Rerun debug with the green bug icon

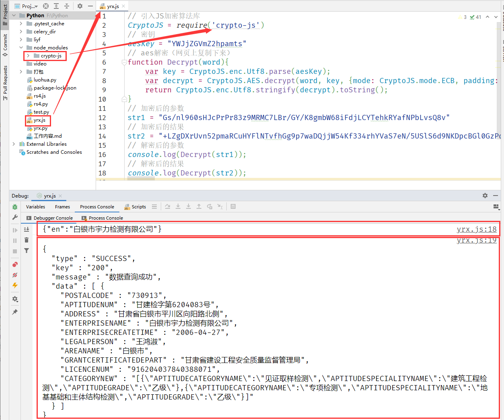click(15, 207)
